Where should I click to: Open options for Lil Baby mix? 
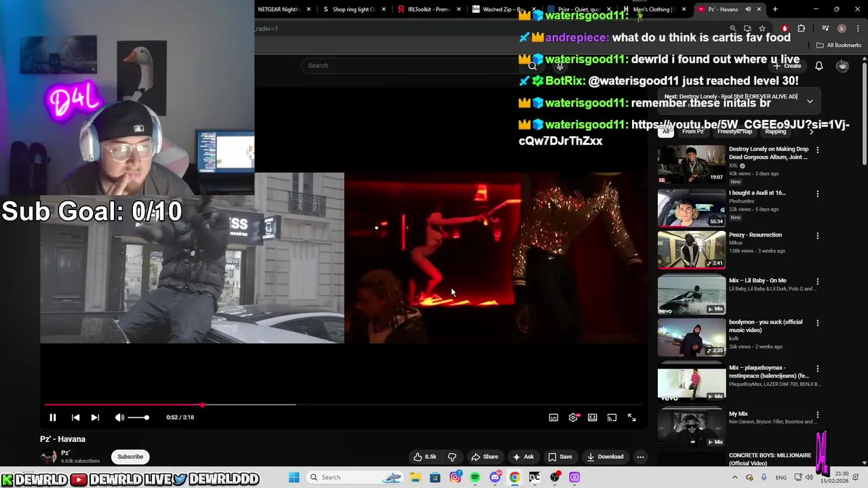817,281
